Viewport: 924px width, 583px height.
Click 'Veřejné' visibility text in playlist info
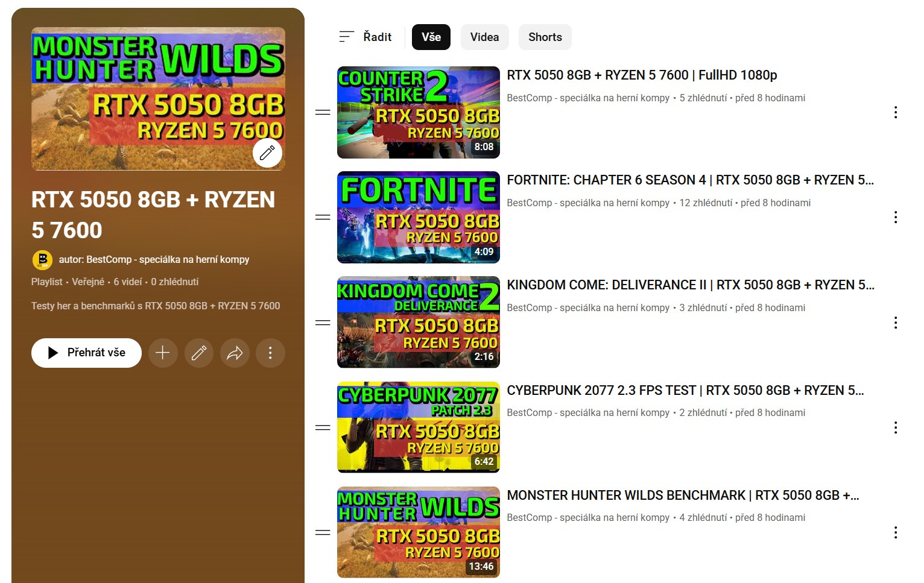(x=88, y=282)
